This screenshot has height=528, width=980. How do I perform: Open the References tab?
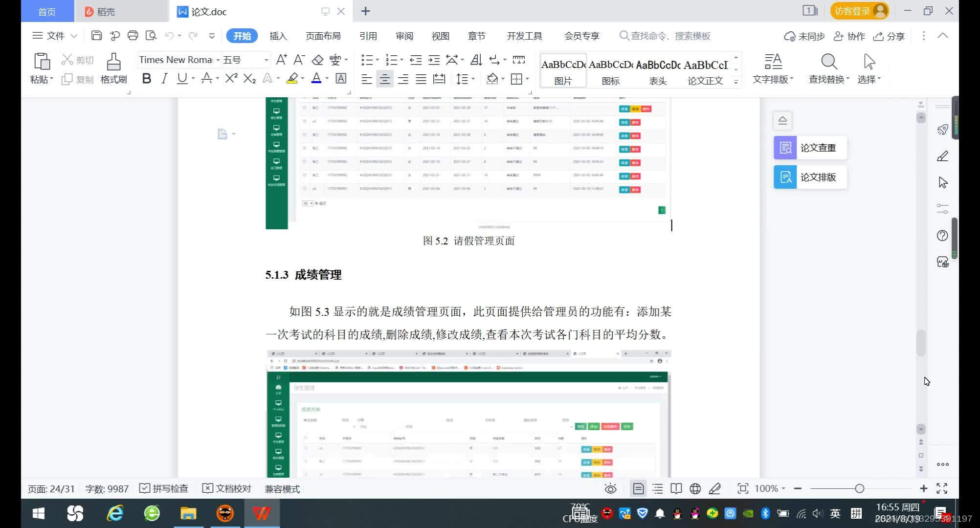368,36
